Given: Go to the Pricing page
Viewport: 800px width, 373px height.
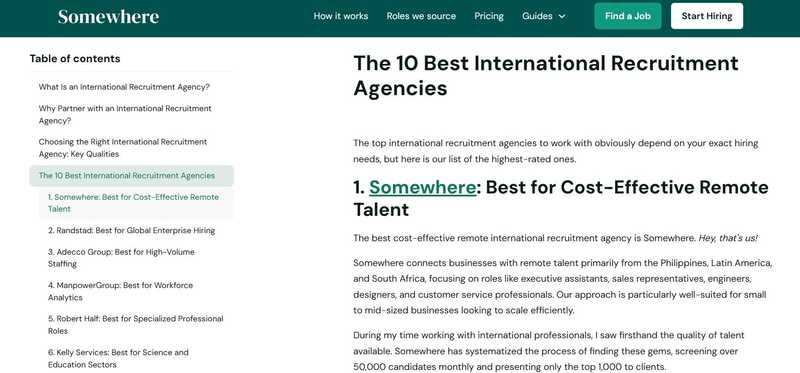Looking at the screenshot, I should pyautogui.click(x=489, y=16).
